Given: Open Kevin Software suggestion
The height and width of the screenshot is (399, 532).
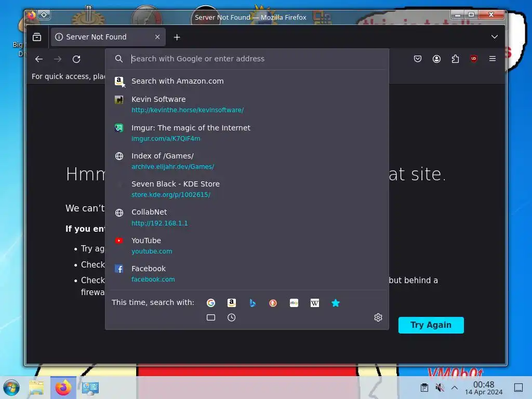Looking at the screenshot, I should click(247, 104).
